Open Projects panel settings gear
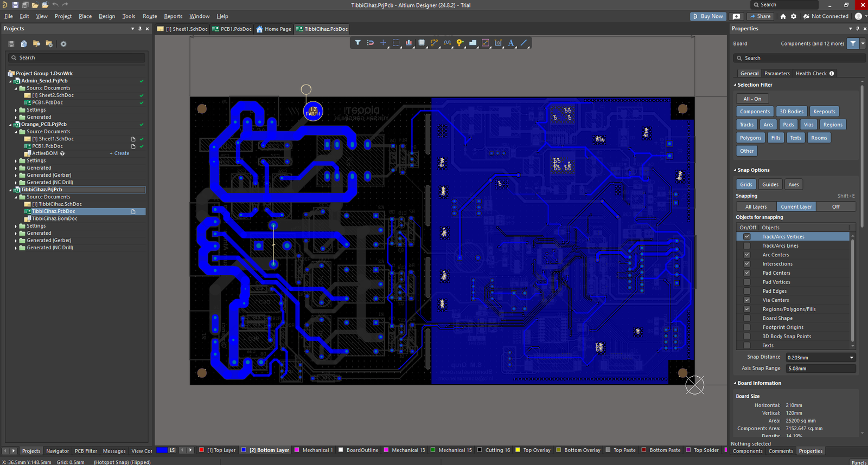The height and width of the screenshot is (465, 868). tap(63, 44)
